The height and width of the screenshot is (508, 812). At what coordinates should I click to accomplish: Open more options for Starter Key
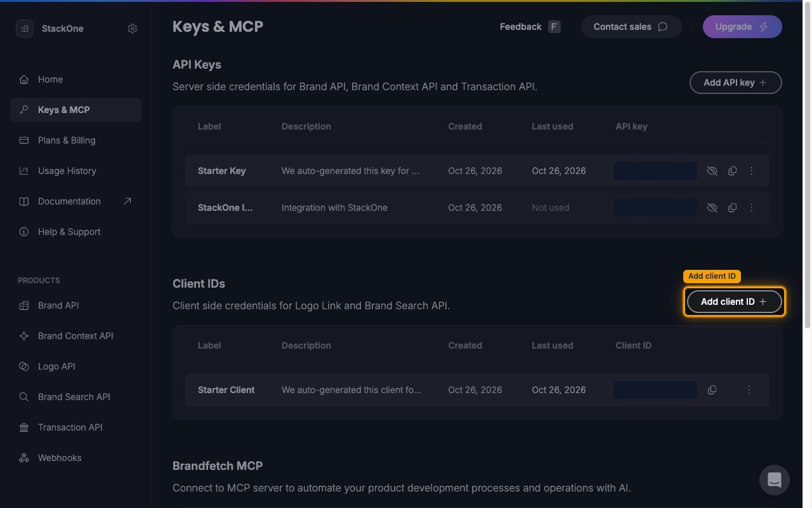click(752, 171)
